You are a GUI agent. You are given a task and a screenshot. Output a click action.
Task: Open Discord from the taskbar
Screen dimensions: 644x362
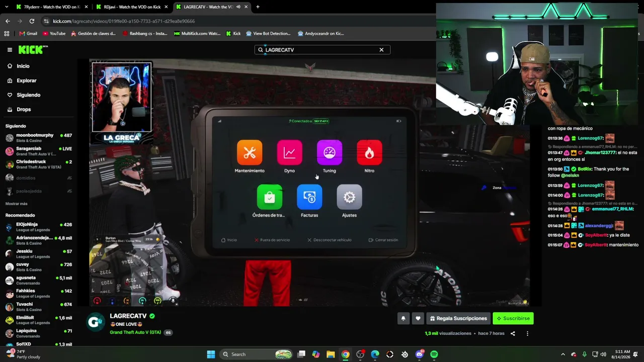(420, 354)
